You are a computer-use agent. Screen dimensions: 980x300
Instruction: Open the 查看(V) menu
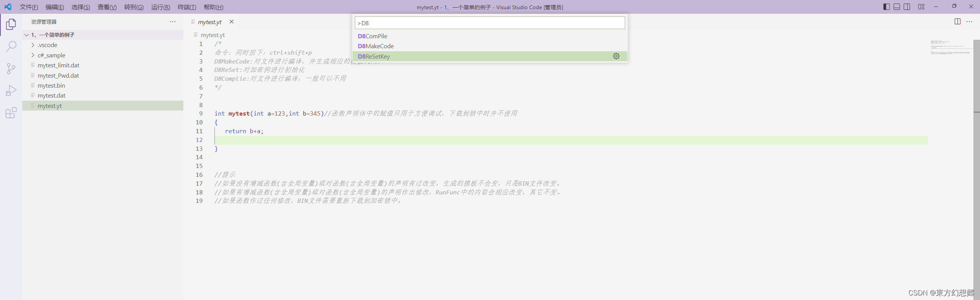[x=107, y=7]
